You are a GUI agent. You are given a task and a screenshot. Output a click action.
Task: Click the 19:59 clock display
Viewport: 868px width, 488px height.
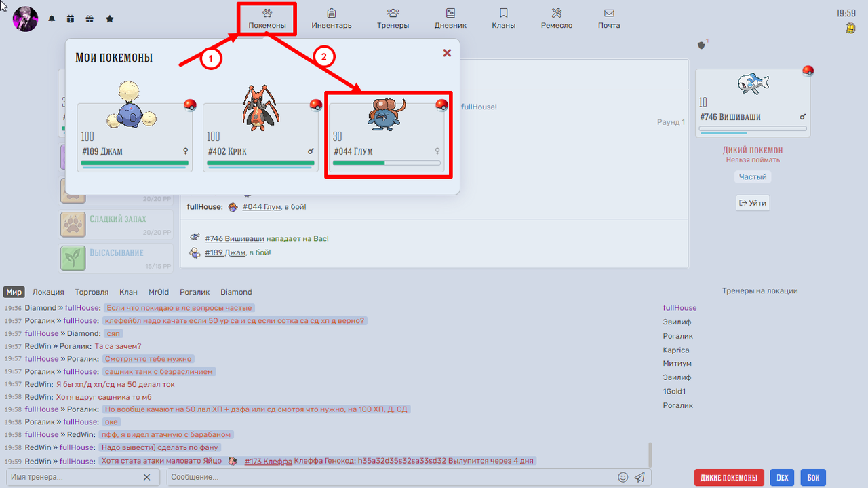pyautogui.click(x=846, y=13)
